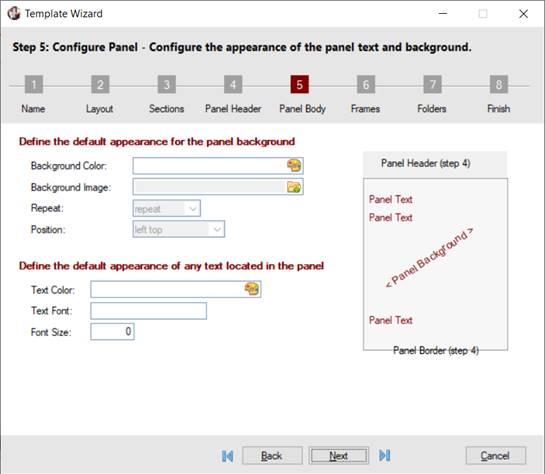Click the Next button
The width and height of the screenshot is (545, 474).
point(339,456)
